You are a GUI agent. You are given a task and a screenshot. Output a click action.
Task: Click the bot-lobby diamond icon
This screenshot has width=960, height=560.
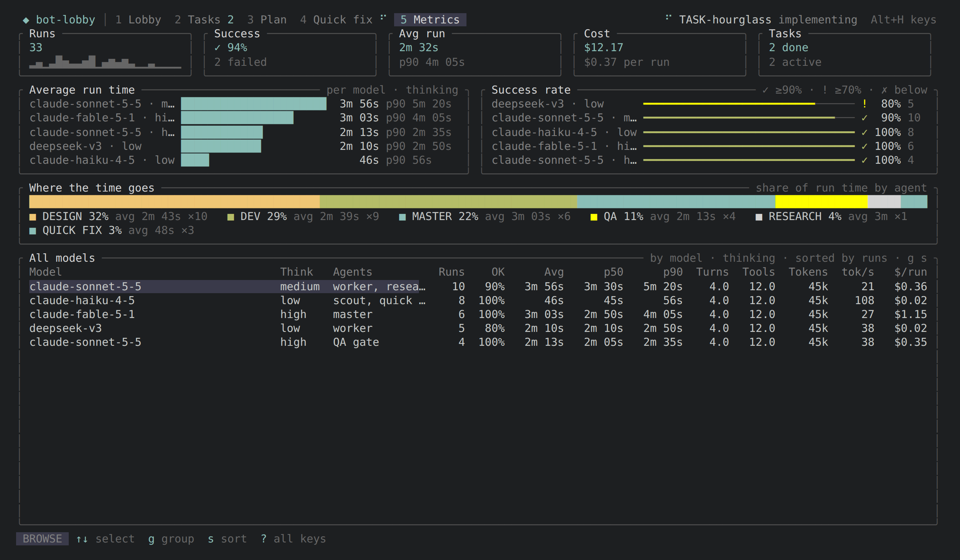click(x=26, y=20)
